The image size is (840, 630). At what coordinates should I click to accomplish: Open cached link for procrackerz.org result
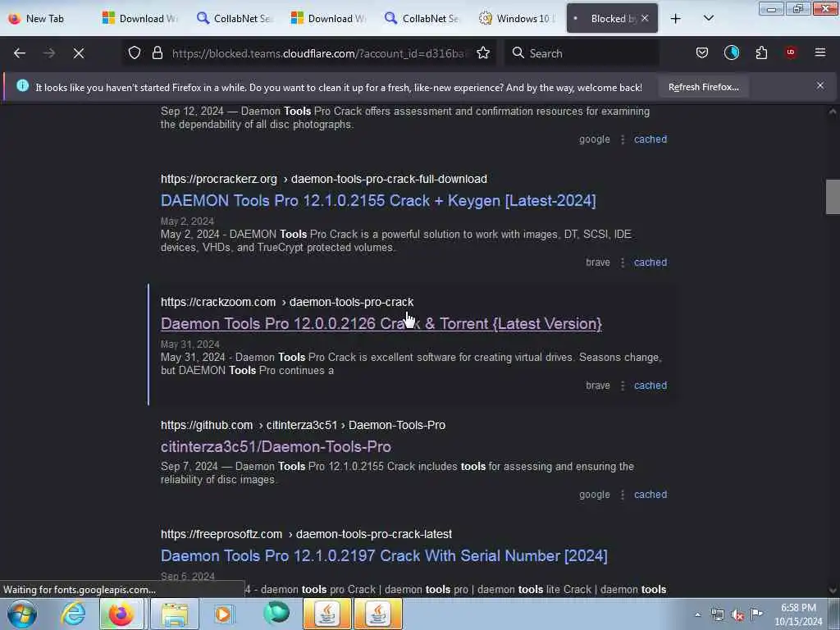651,262
